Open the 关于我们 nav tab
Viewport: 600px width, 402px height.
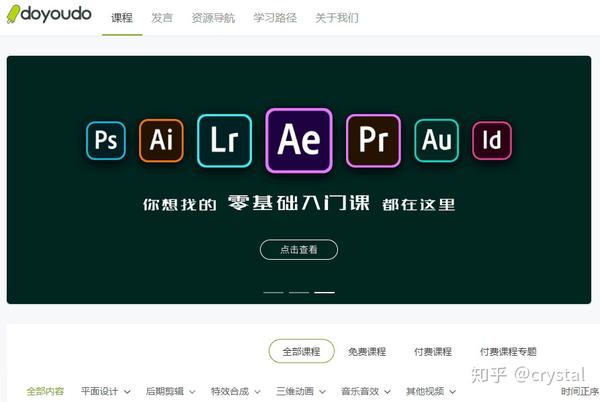[x=337, y=18]
